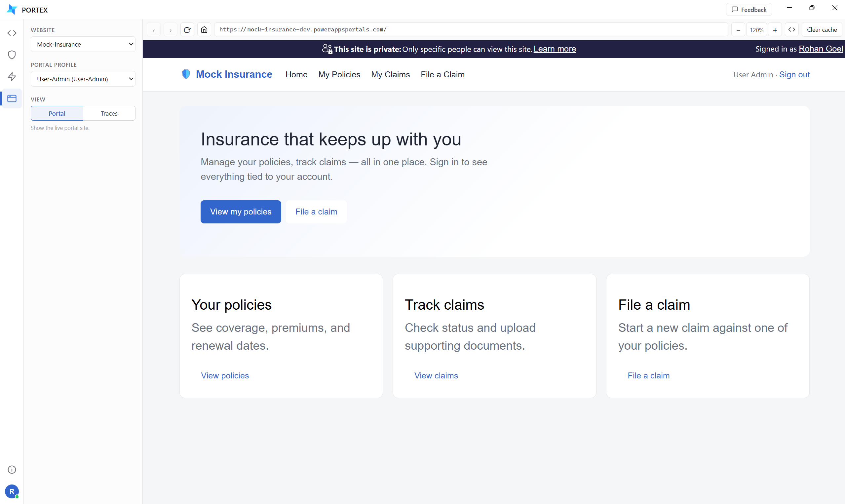Click the PORTEX logo icon
Viewport: 845px width, 504px height.
coord(12,10)
